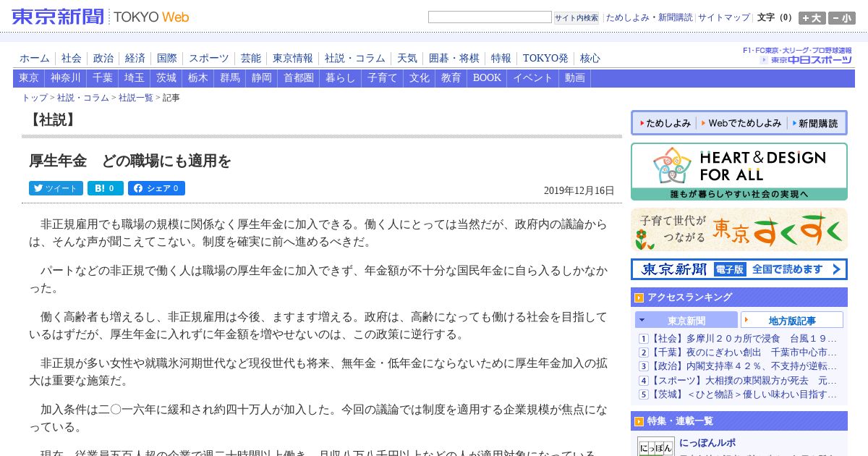Select 埼玉 in regional nav bar
This screenshot has height=456, width=868.
tap(135, 78)
